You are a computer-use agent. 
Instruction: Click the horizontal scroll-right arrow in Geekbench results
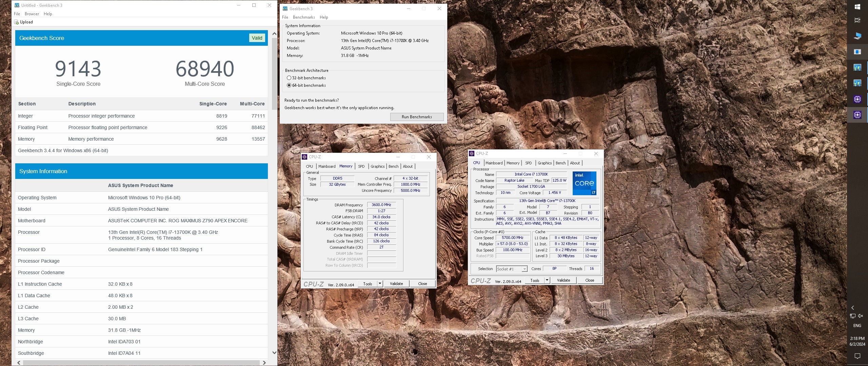tap(264, 363)
